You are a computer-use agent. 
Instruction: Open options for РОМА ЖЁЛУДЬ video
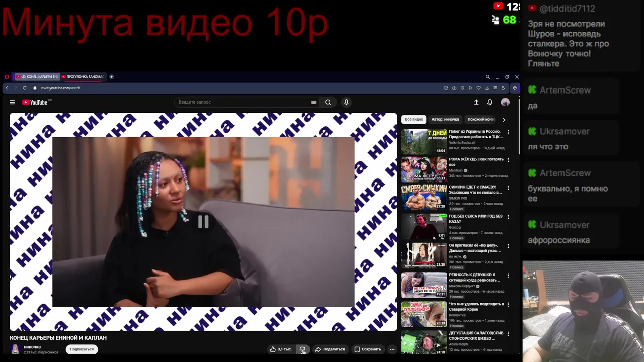tap(508, 160)
